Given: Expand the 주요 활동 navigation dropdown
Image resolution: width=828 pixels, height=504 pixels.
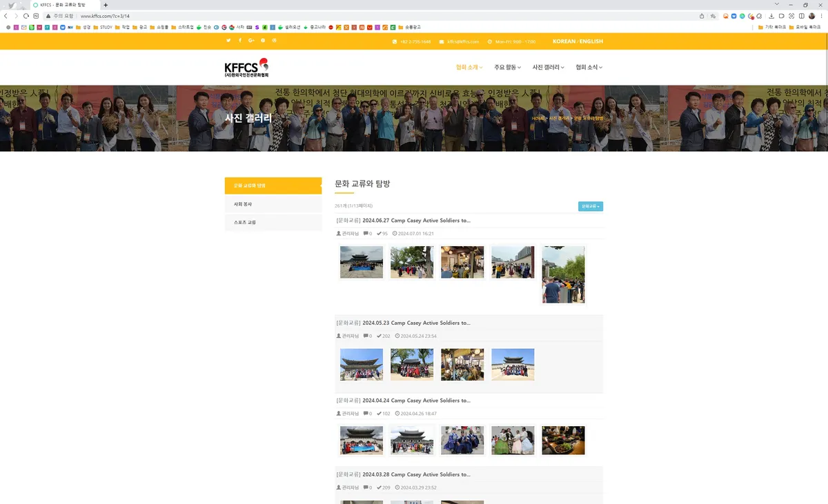Looking at the screenshot, I should pos(507,67).
